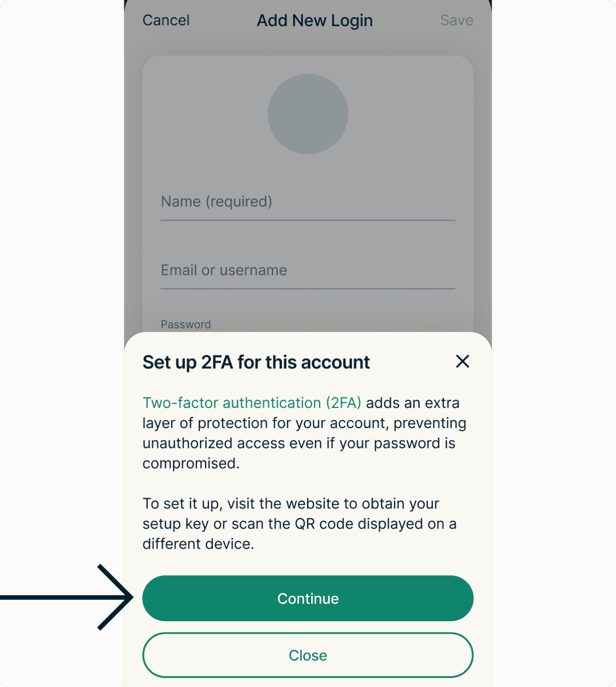
Task: Focus the Name (required) field
Action: [308, 202]
